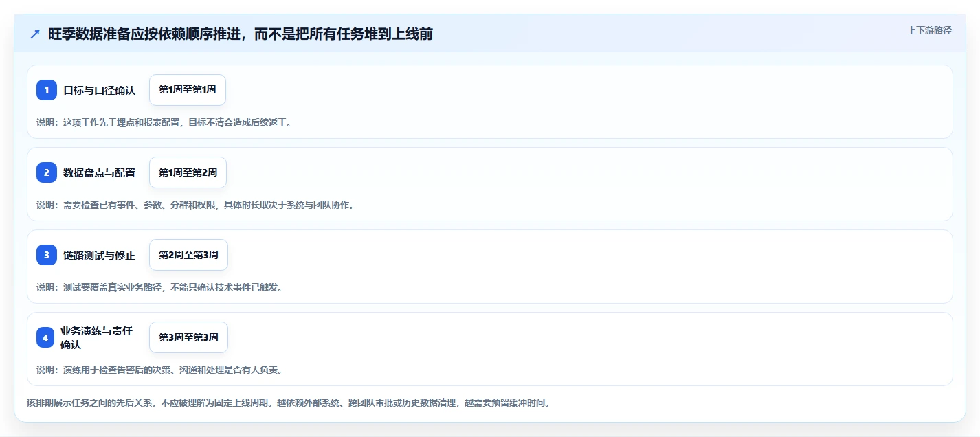
Task: Click the 业务演练与责任确认 step title
Action: coord(96,337)
